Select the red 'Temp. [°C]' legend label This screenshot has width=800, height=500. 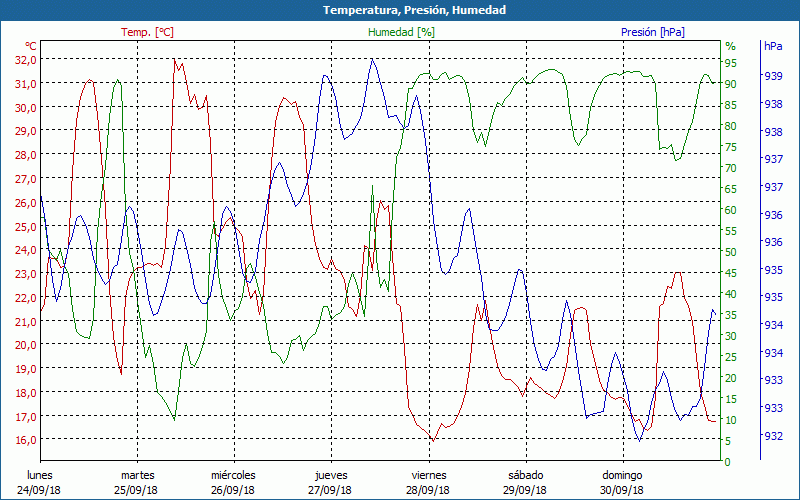147,32
